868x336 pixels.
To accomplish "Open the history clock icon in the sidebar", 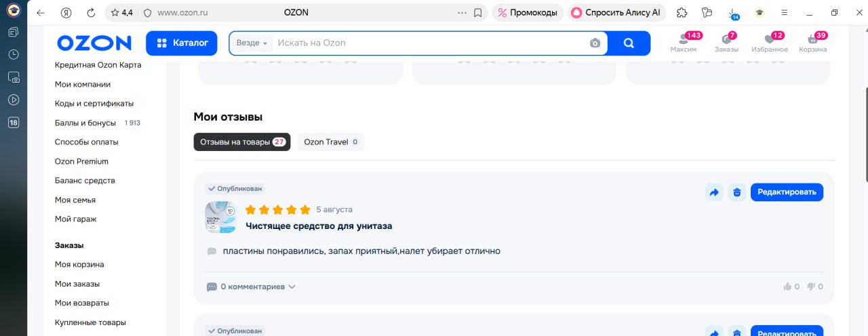I will coord(14,54).
